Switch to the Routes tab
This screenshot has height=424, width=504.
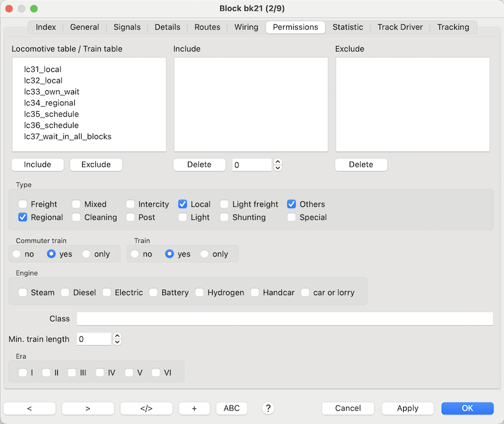coord(207,27)
